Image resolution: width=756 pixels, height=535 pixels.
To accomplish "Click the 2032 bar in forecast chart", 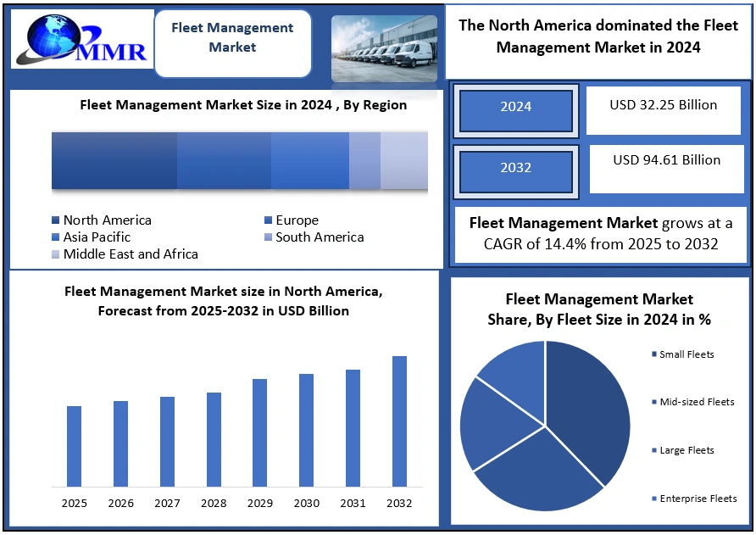I will click(399, 421).
